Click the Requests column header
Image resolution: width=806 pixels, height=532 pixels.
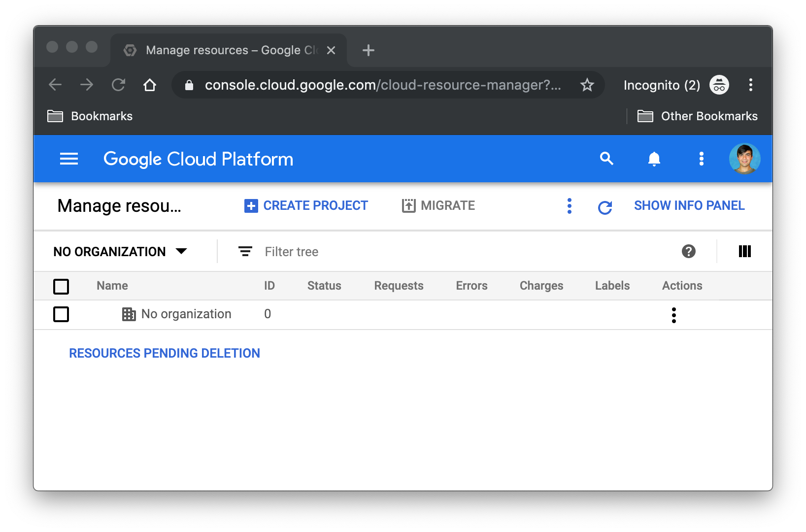[399, 286]
